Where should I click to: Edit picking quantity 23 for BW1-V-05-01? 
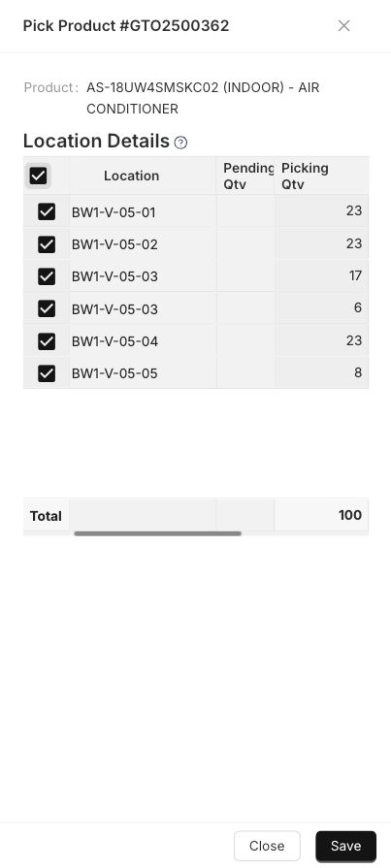coord(322,210)
